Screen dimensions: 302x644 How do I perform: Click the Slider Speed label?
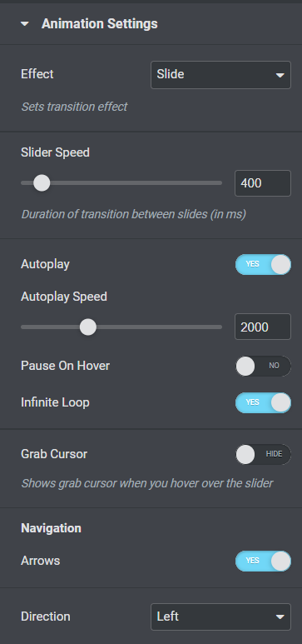tap(56, 152)
